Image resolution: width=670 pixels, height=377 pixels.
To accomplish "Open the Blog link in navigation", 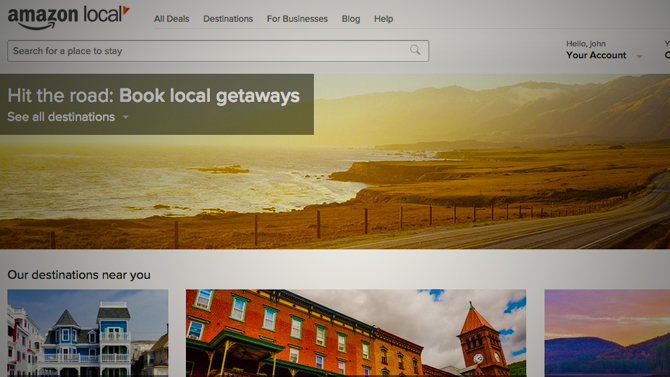I will point(351,19).
